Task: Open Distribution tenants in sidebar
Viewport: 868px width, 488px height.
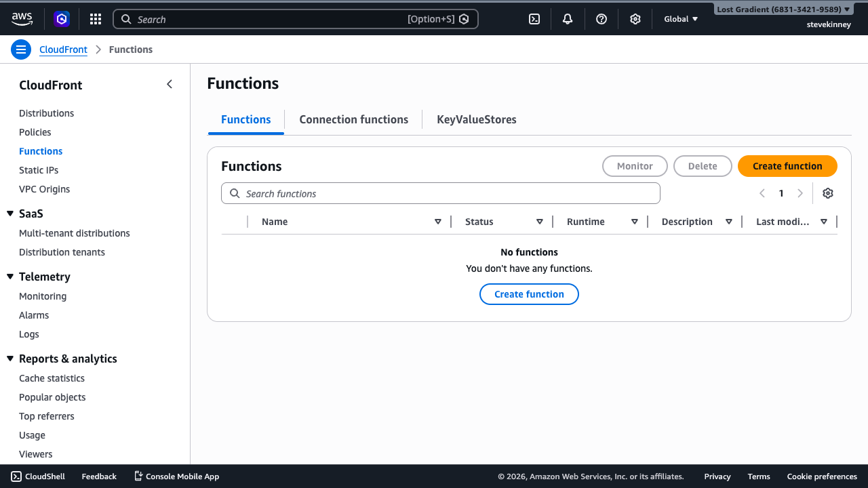Action: [x=62, y=252]
